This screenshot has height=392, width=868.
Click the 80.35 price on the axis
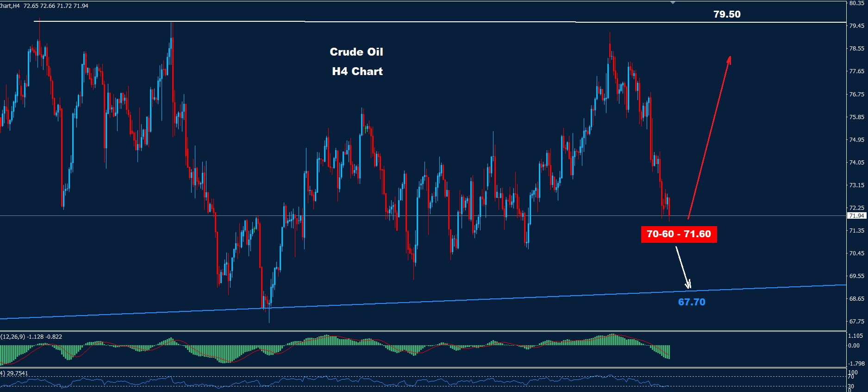(856, 3)
